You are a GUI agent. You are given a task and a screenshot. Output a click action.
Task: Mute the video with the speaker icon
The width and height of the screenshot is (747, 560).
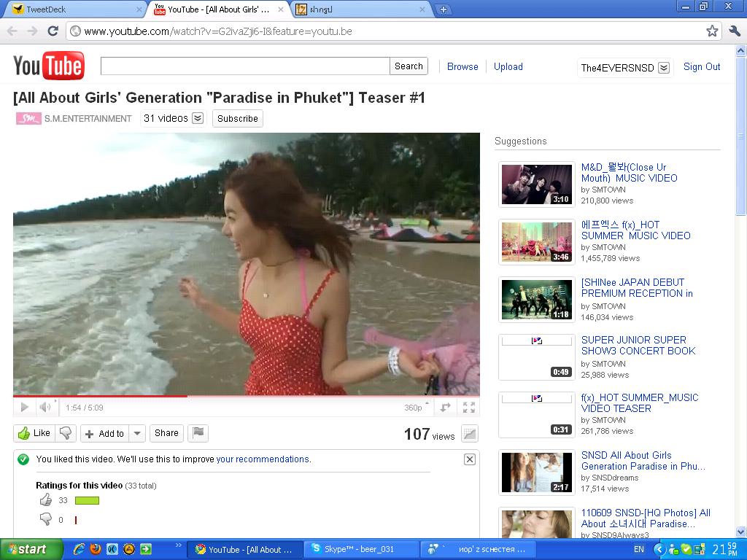(45, 407)
